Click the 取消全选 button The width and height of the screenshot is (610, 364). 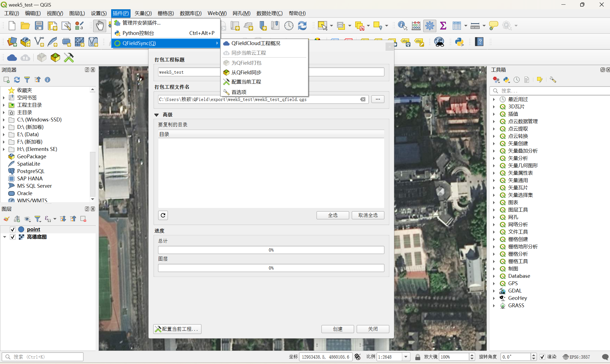click(x=368, y=215)
